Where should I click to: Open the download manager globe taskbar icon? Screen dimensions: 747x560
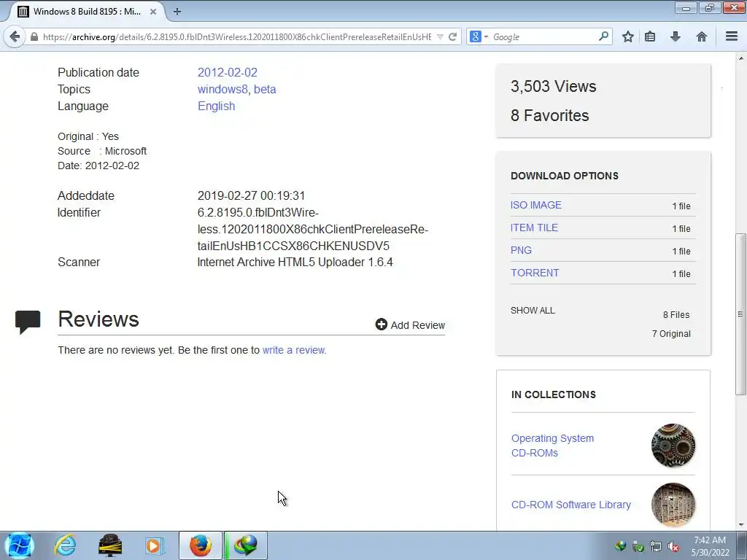pos(246,545)
